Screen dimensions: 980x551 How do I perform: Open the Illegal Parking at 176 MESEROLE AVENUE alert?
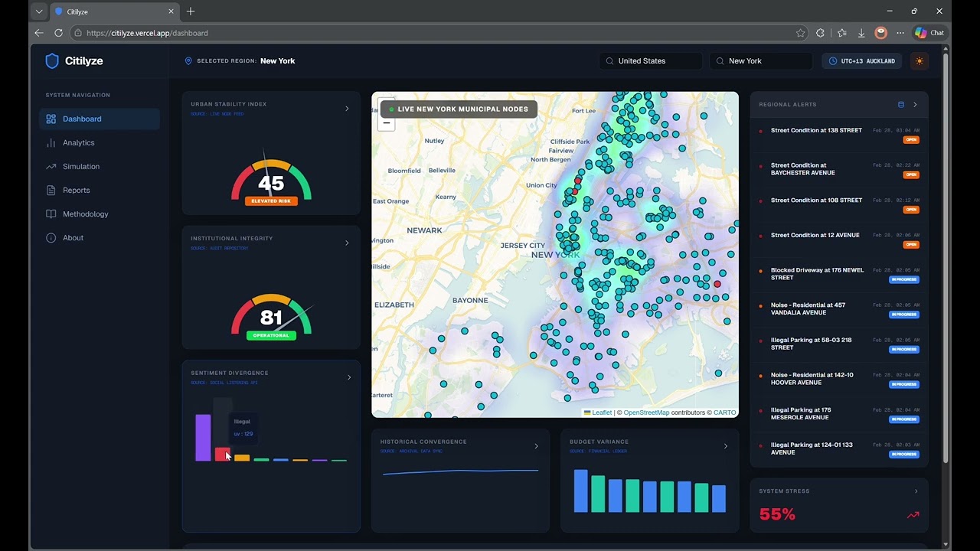click(839, 415)
